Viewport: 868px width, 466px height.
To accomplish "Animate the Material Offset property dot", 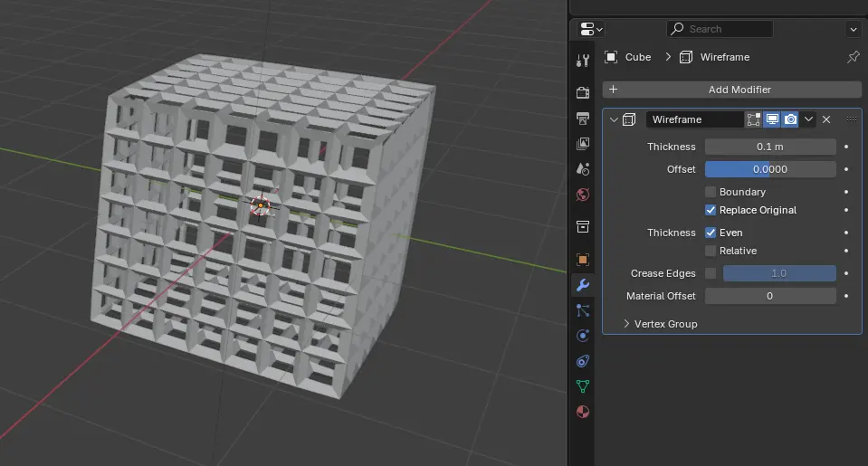I will click(846, 296).
